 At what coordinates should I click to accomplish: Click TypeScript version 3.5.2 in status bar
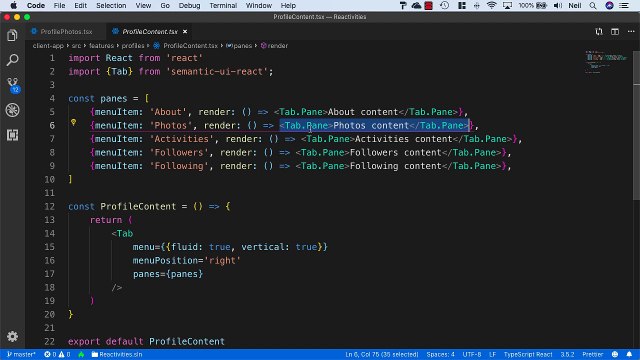[567, 354]
